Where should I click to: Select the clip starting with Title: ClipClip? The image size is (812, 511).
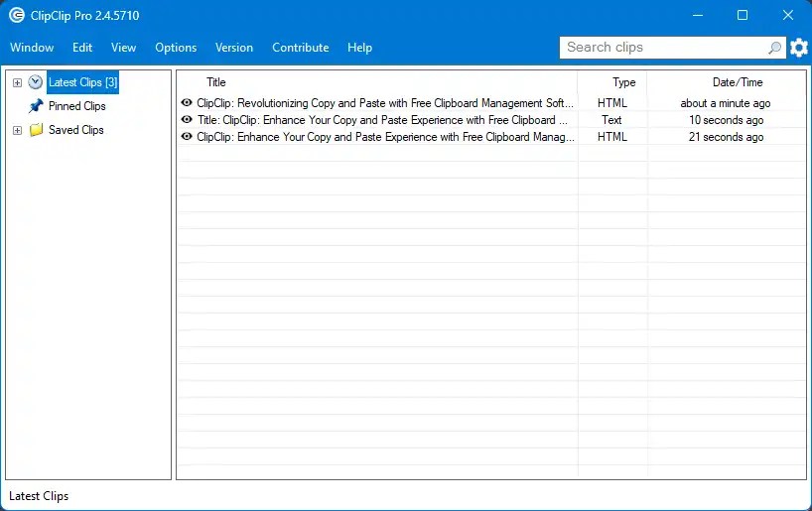click(x=382, y=120)
